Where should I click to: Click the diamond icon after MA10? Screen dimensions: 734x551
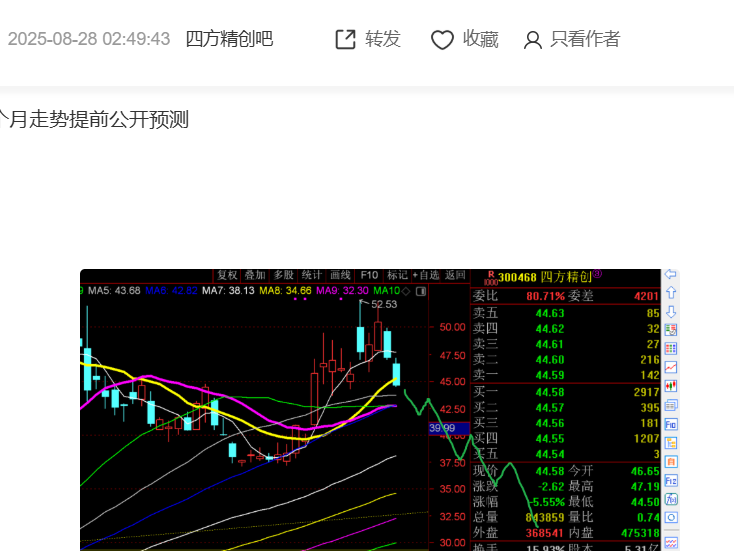pyautogui.click(x=406, y=291)
